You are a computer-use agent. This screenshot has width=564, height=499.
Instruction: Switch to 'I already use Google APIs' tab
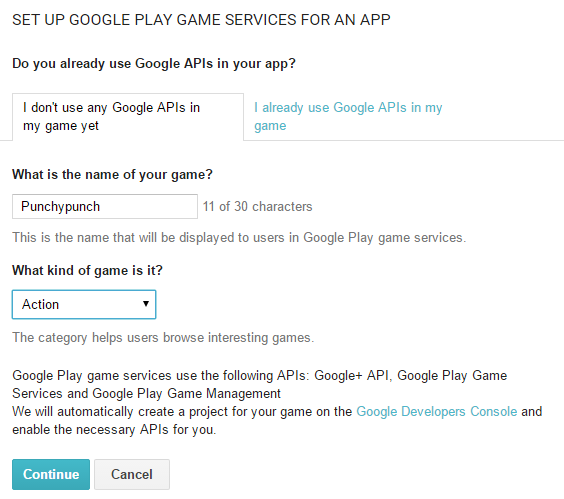[x=348, y=117]
